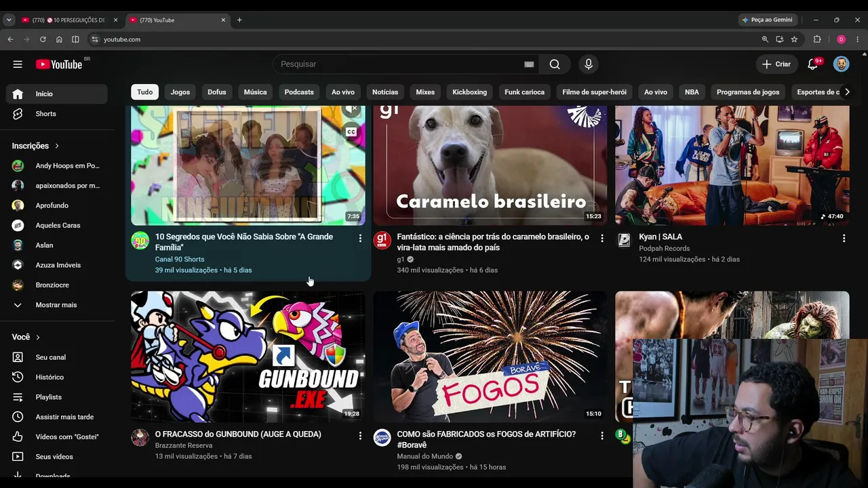868x488 pixels.
Task: Open Manual do Mundo channel avatar
Action: (x=382, y=437)
